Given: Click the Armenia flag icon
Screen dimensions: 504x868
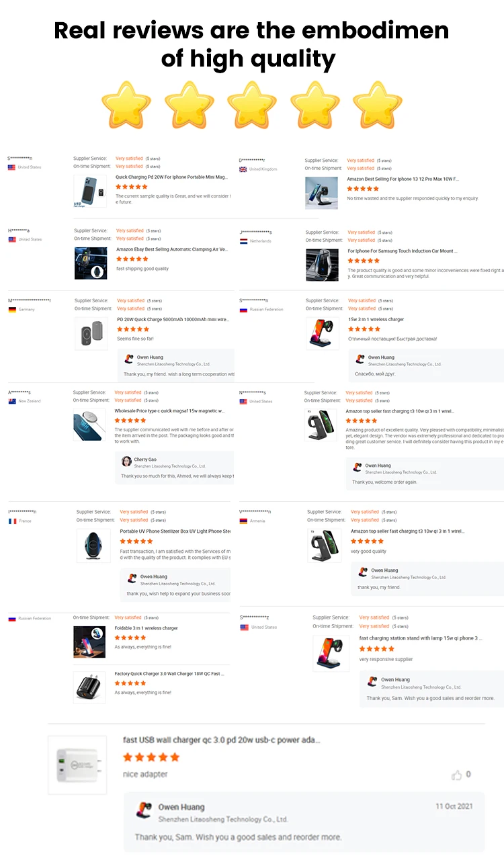Looking at the screenshot, I should tap(243, 521).
